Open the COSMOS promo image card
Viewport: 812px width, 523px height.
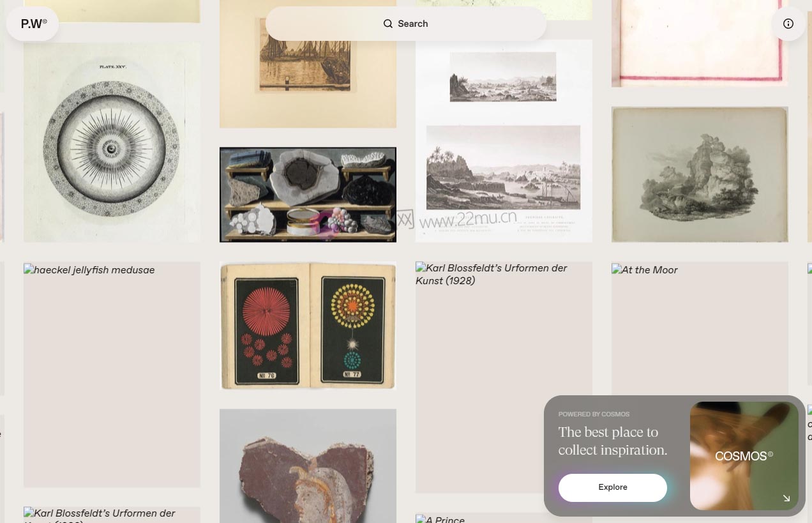(744, 455)
